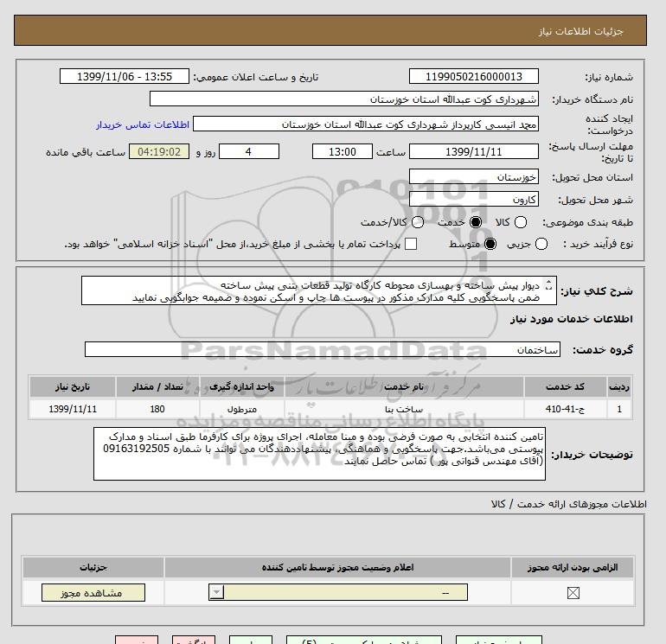Click the گروه خدمت field ساختمان
Screen dimensions: 666x644
[x=323, y=350]
